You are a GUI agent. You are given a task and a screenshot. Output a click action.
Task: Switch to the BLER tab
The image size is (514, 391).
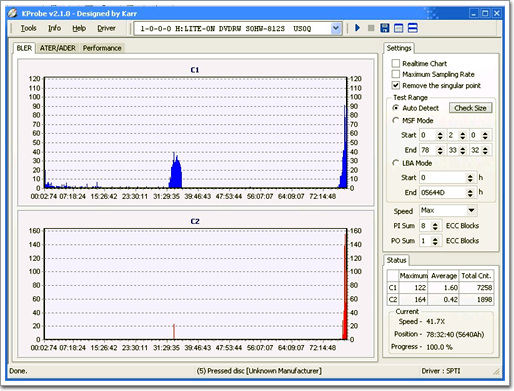click(x=24, y=48)
